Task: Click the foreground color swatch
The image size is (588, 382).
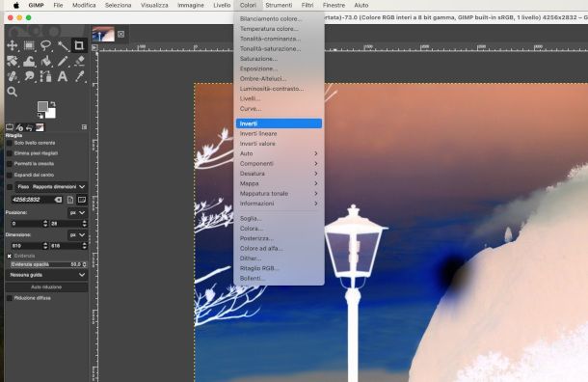Action: click(x=42, y=106)
